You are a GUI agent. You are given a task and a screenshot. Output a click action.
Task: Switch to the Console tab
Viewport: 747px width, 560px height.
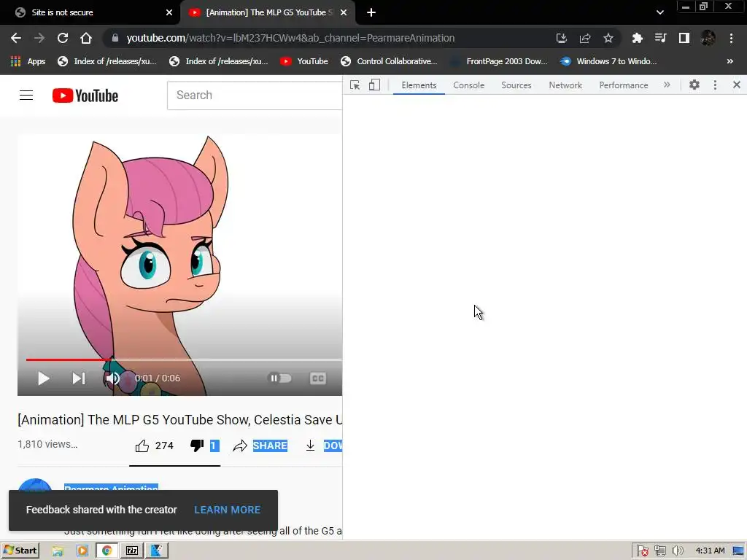click(x=469, y=85)
